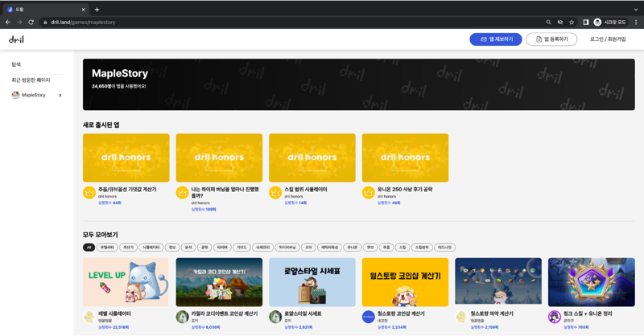This screenshot has width=644, height=336.
Task: Open the first dril honors thumbnail for 추옵/큐브옵션
Action: (x=126, y=158)
